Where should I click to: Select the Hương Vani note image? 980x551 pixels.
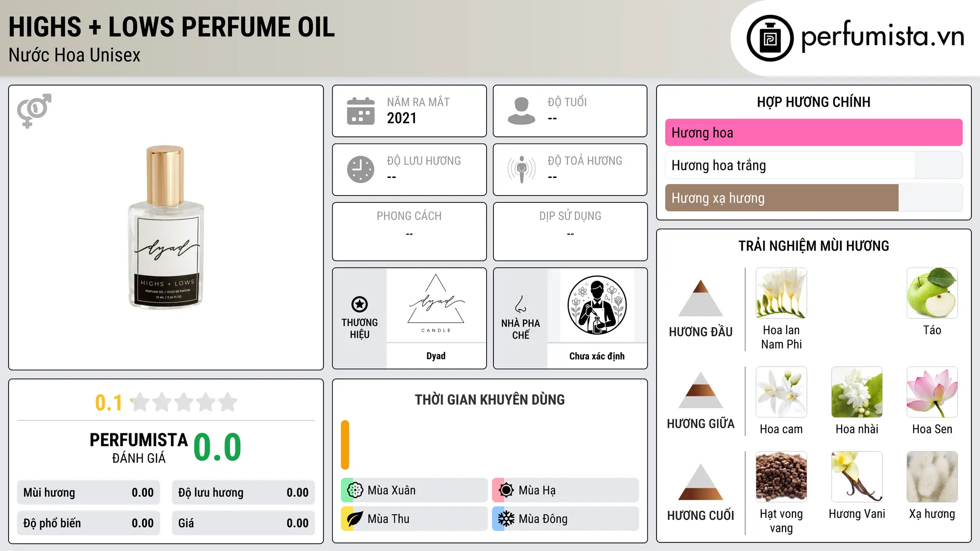(x=857, y=477)
